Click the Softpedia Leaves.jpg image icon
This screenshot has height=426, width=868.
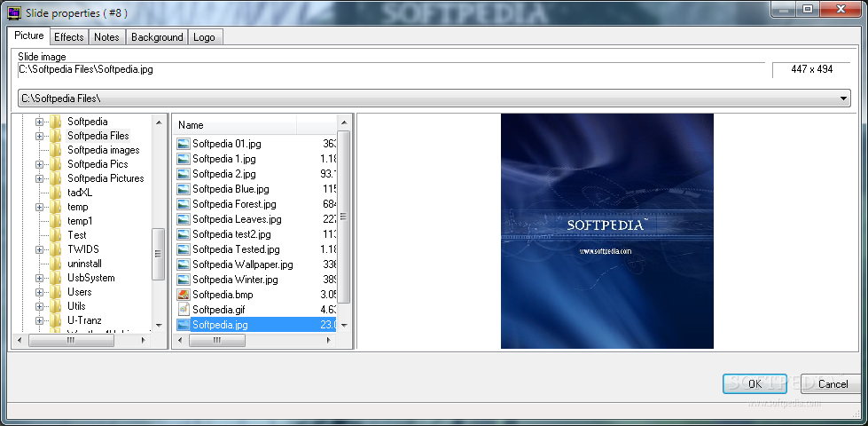[184, 219]
